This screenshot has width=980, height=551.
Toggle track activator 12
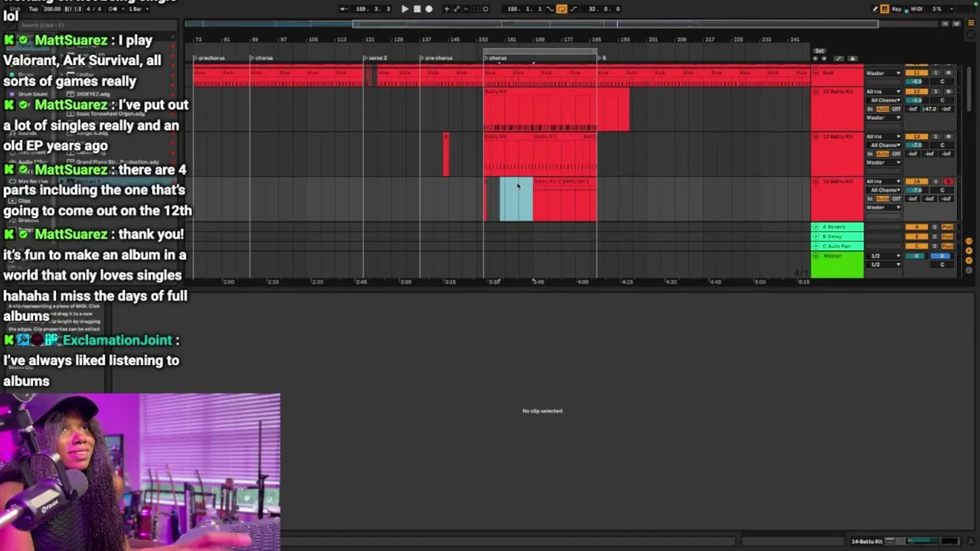[916, 91]
